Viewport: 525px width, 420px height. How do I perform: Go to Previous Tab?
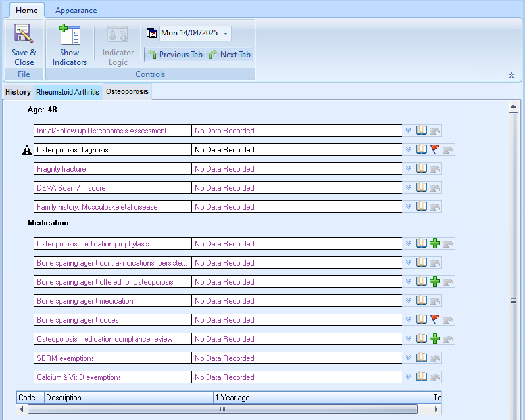(175, 55)
